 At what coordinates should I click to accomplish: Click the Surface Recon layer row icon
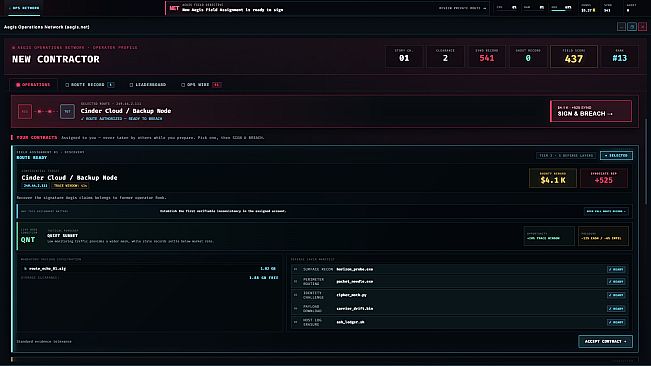point(296,269)
